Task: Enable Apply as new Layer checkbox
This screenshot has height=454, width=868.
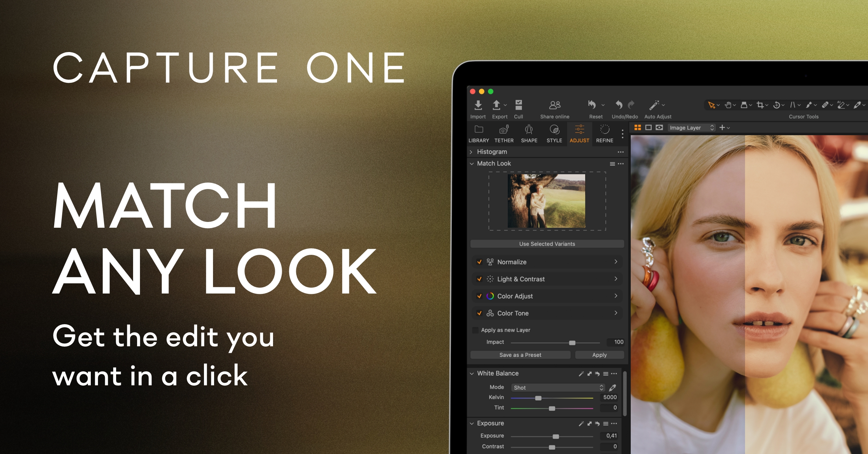Action: [x=476, y=330]
